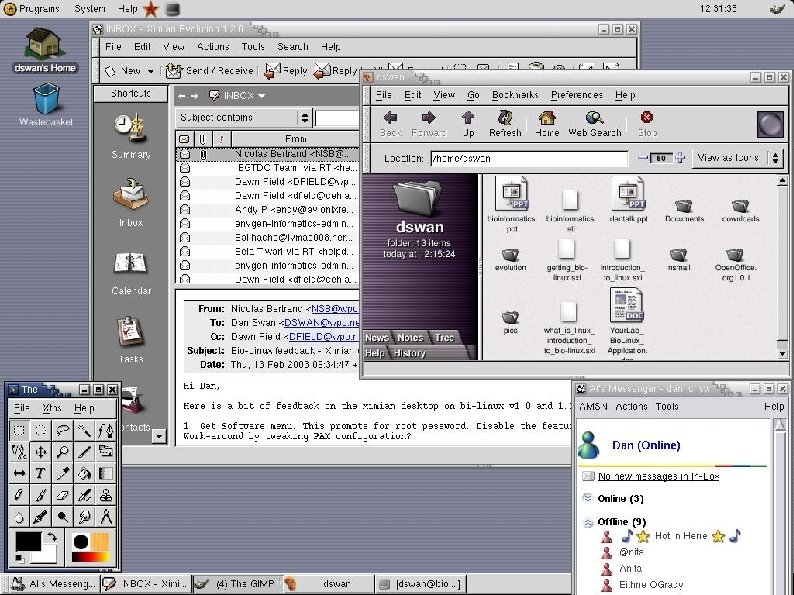Select the Measure compass tool
Image resolution: width=794 pixels, height=595 pixels.
[x=106, y=517]
